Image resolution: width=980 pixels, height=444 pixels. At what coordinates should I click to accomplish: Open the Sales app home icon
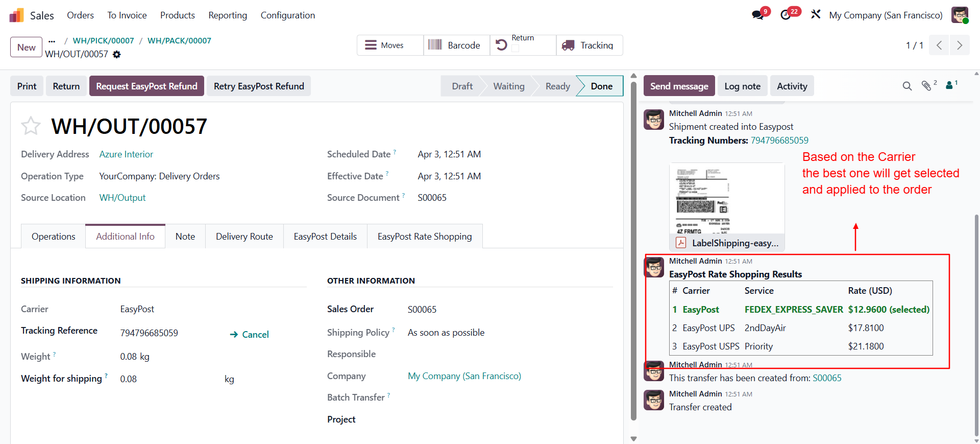click(x=16, y=15)
